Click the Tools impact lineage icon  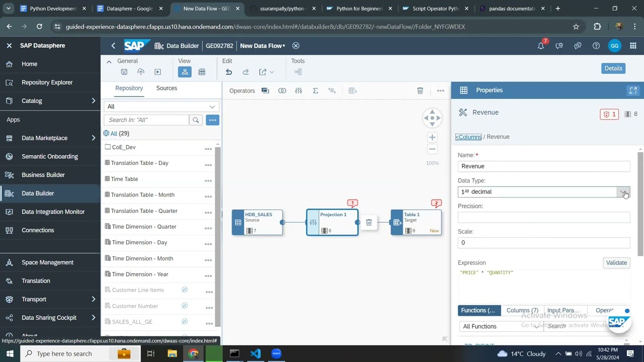click(x=298, y=72)
